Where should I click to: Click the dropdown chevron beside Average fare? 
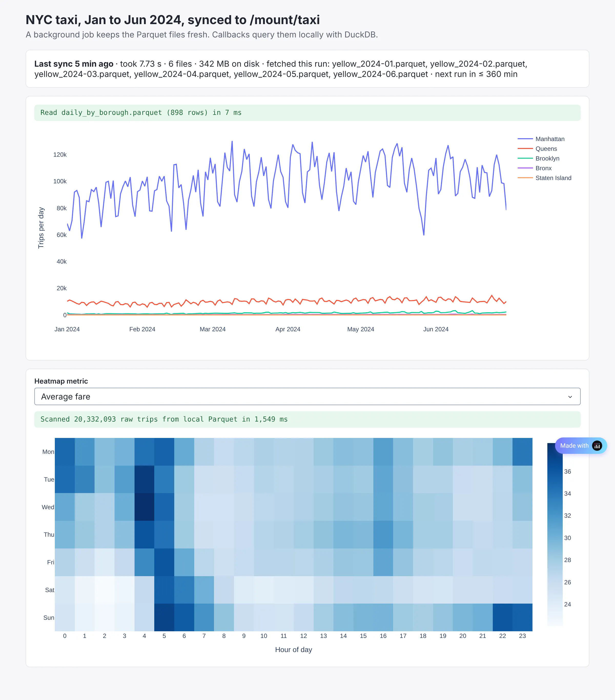tap(570, 397)
